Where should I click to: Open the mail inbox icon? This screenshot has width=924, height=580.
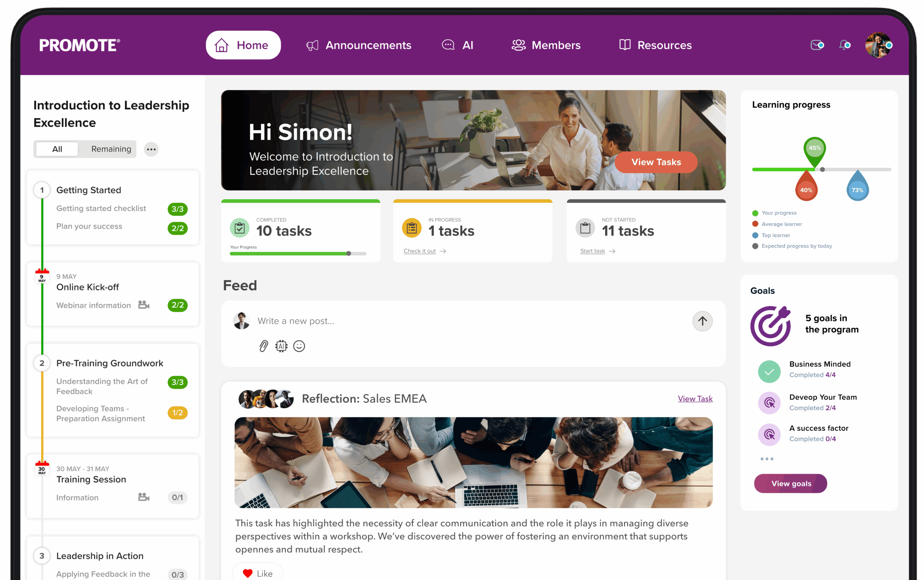tap(817, 45)
